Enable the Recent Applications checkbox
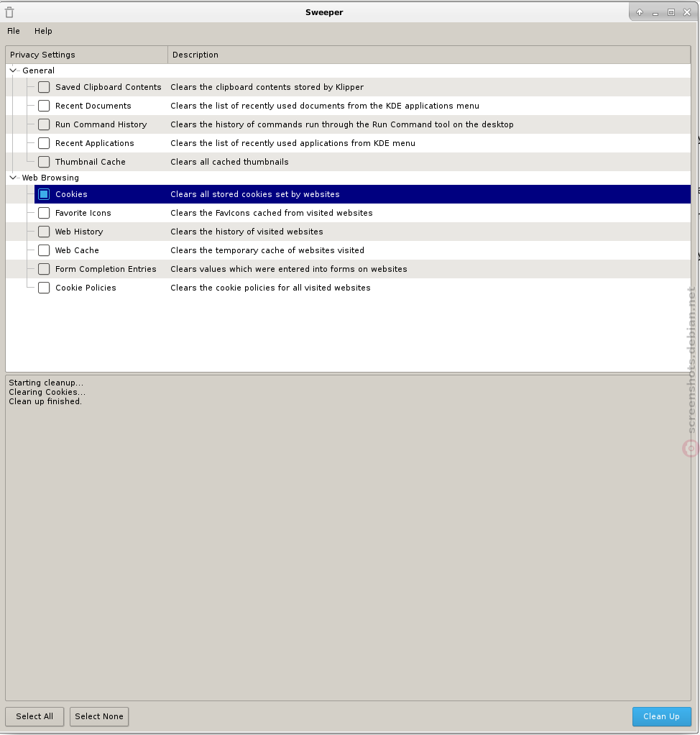Image resolution: width=700 pixels, height=735 pixels. (x=44, y=143)
